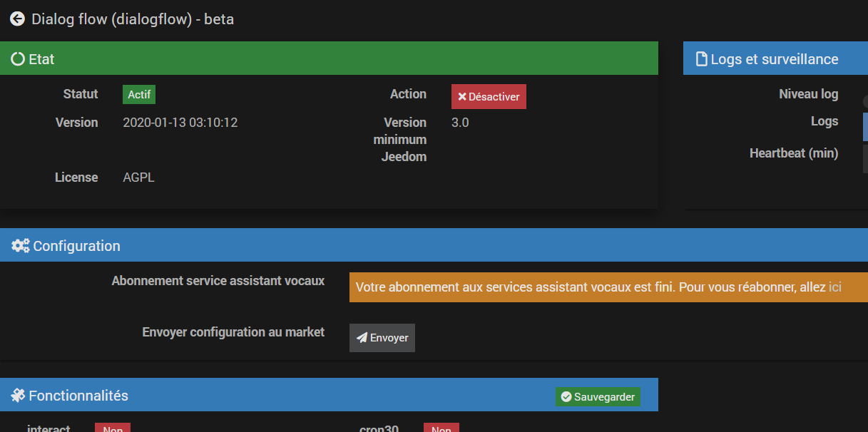The height and width of the screenshot is (432, 868).
Task: Click the Statut label
Action: coord(81,94)
